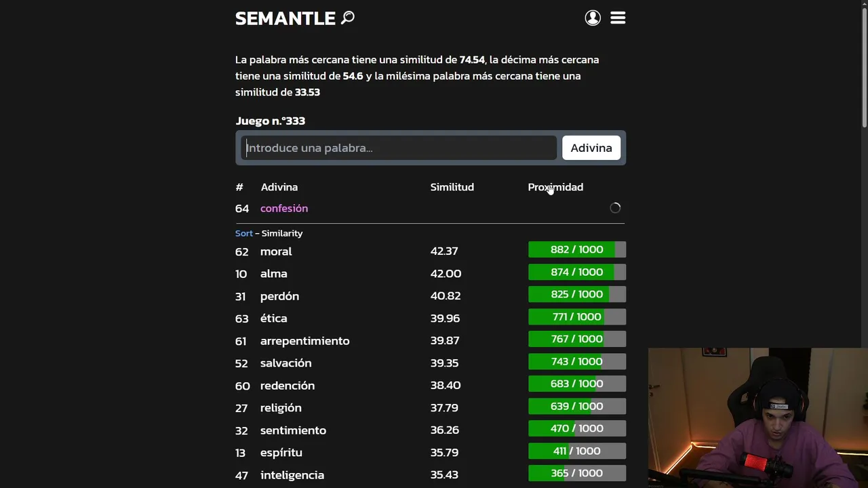The image size is (868, 488).
Task: Click the 411 / 1000 proximity bar
Action: point(576,451)
